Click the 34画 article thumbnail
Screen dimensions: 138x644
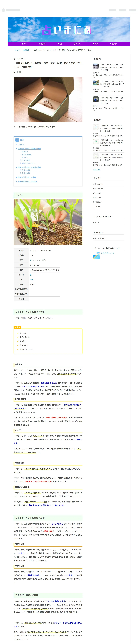pos(96,156)
